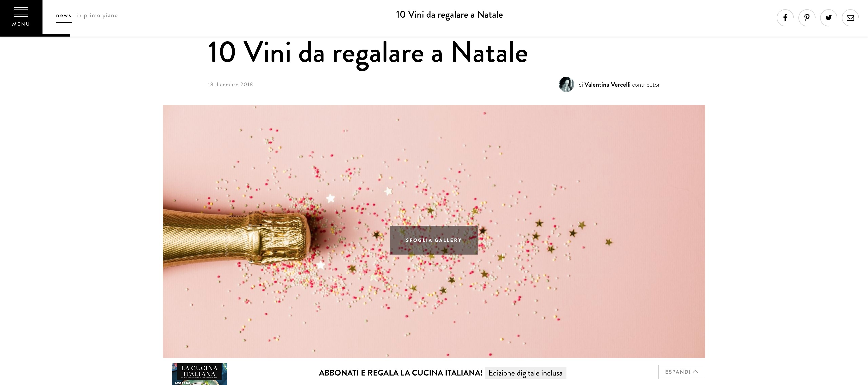
Task: Open Valentina Vercelli author link
Action: coord(607,85)
